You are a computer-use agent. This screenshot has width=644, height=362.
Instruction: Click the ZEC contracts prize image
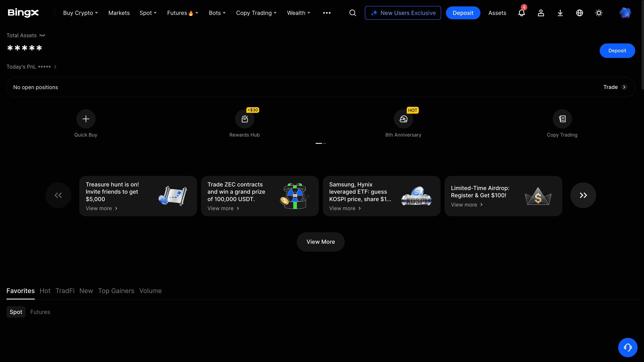(x=294, y=196)
